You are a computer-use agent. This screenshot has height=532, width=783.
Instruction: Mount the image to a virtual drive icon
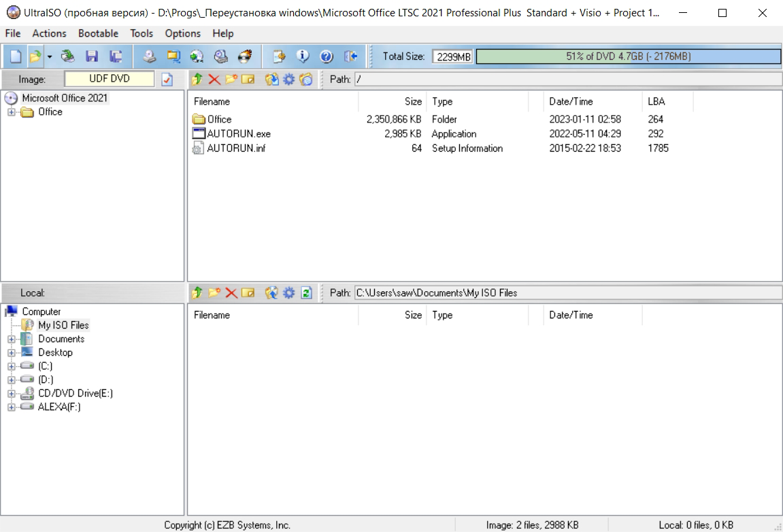[x=220, y=56]
